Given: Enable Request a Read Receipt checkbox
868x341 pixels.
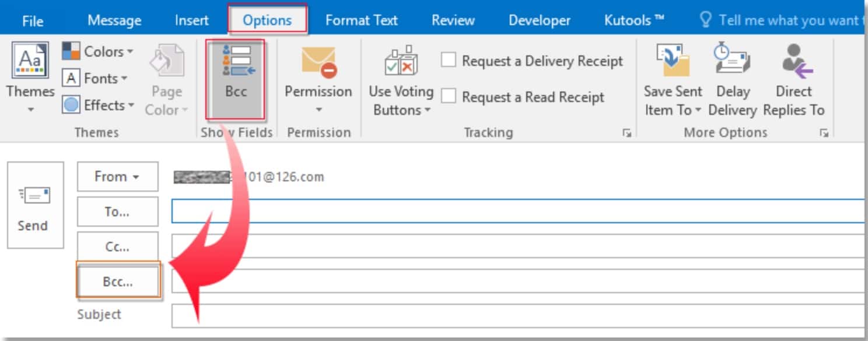Looking at the screenshot, I should (x=449, y=96).
